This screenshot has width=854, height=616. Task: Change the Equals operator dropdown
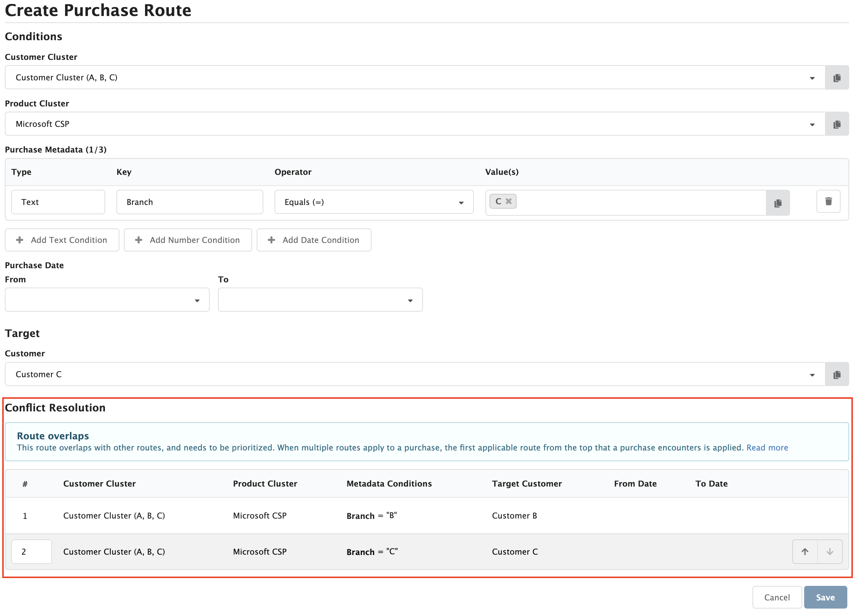tap(461, 202)
